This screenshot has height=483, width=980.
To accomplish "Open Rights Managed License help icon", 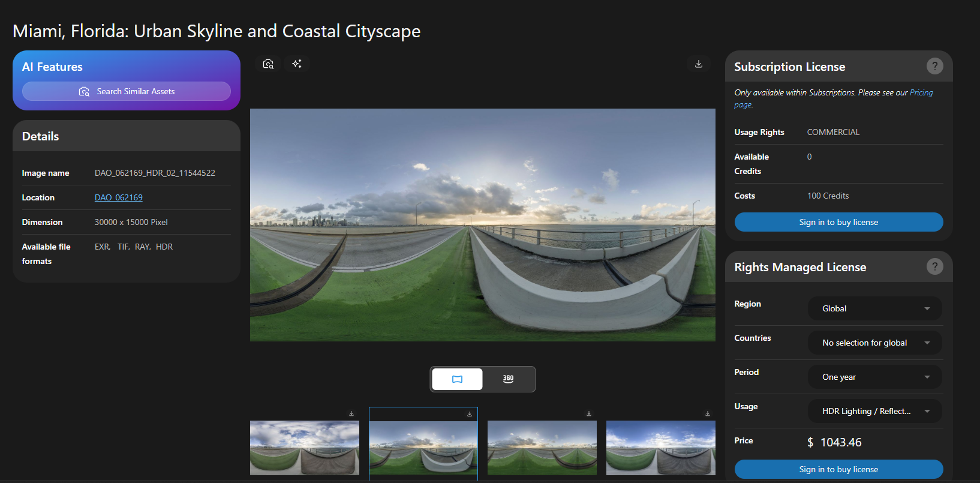I will tap(934, 266).
